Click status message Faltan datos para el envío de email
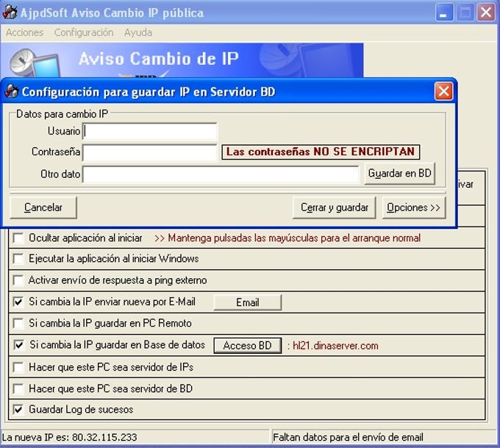Image resolution: width=500 pixels, height=448 pixels. coord(349,437)
